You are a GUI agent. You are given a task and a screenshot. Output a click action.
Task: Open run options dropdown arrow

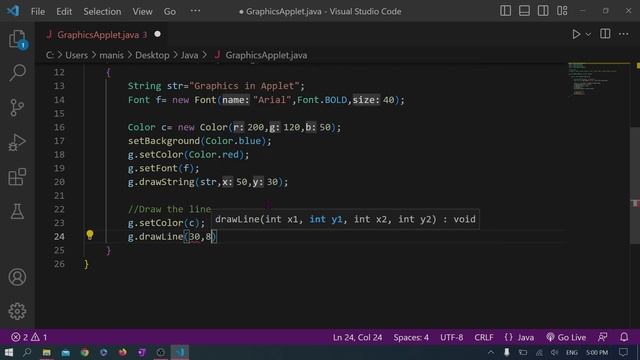click(588, 35)
